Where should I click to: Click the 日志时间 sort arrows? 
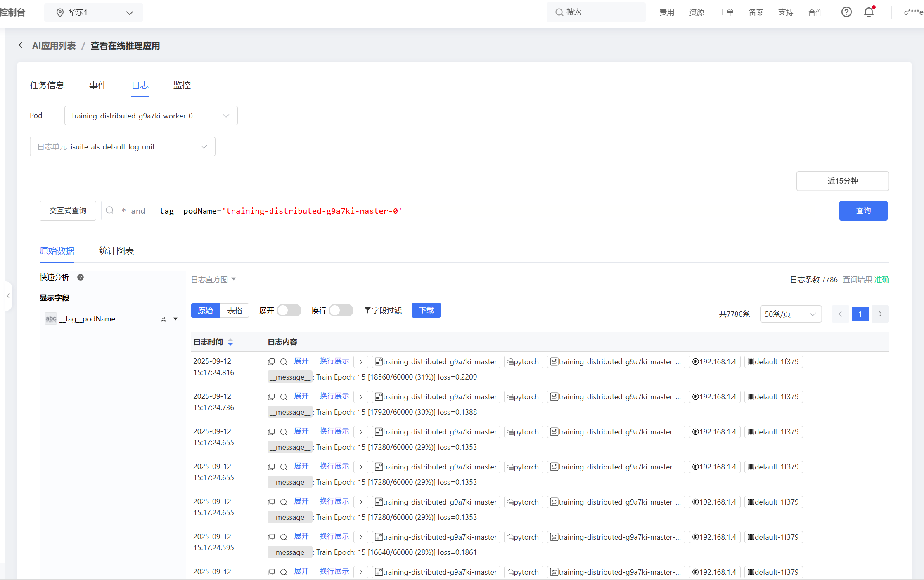tap(230, 342)
